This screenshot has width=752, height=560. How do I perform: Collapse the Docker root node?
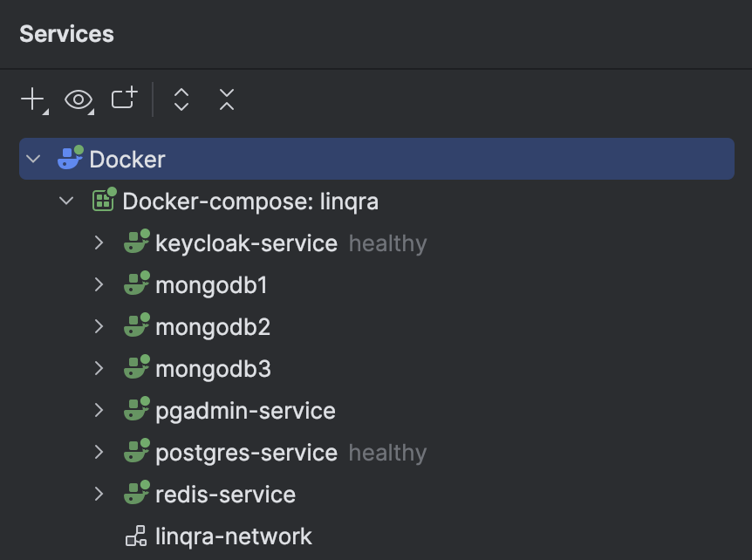click(32, 159)
